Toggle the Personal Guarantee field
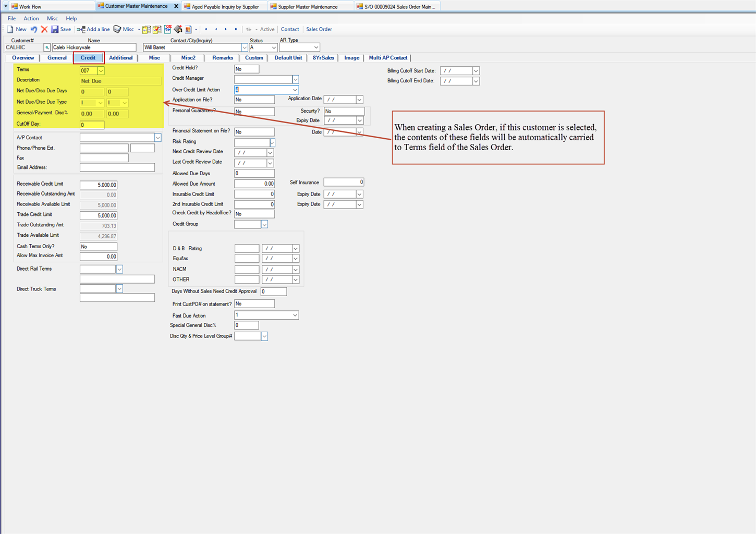The width and height of the screenshot is (756, 534). [x=254, y=111]
